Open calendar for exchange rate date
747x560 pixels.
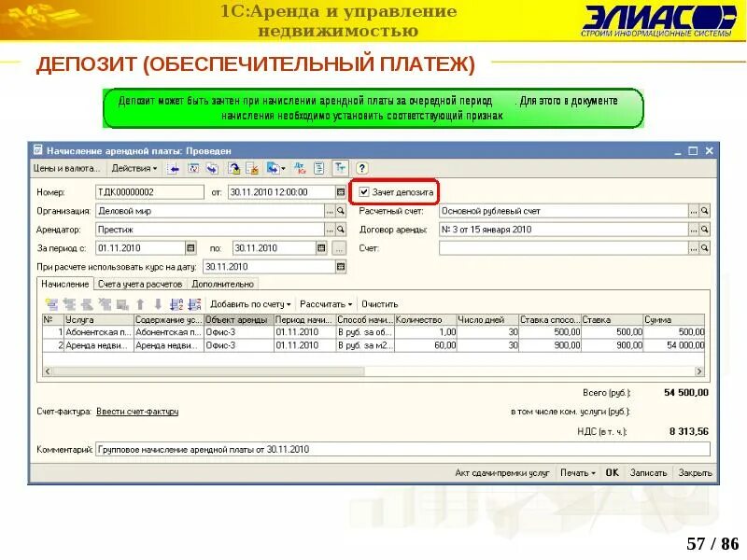click(341, 267)
